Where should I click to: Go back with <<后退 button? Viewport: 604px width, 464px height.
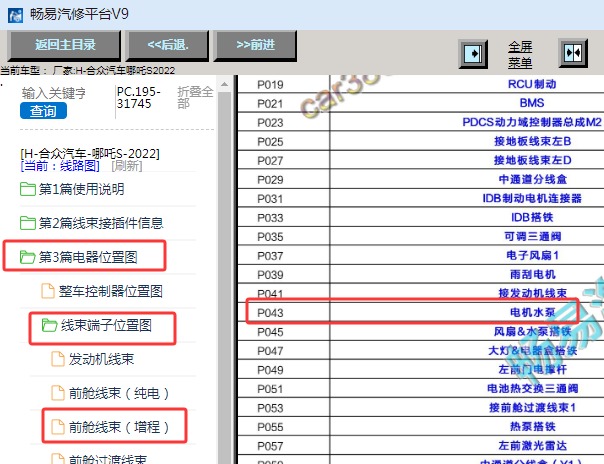(x=168, y=45)
